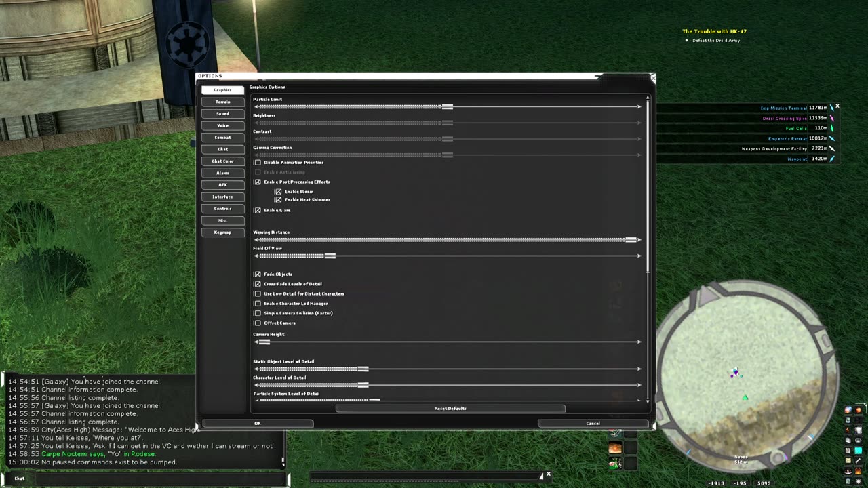Click Camera Height slider right arrow
Viewport: 868px width, 488px height.
pyautogui.click(x=639, y=342)
